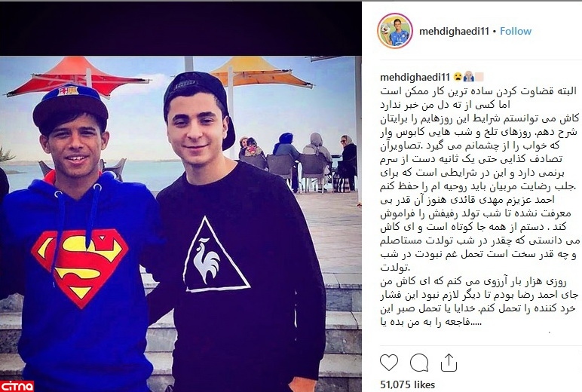Click the red umbrella in the photo

(77, 78)
